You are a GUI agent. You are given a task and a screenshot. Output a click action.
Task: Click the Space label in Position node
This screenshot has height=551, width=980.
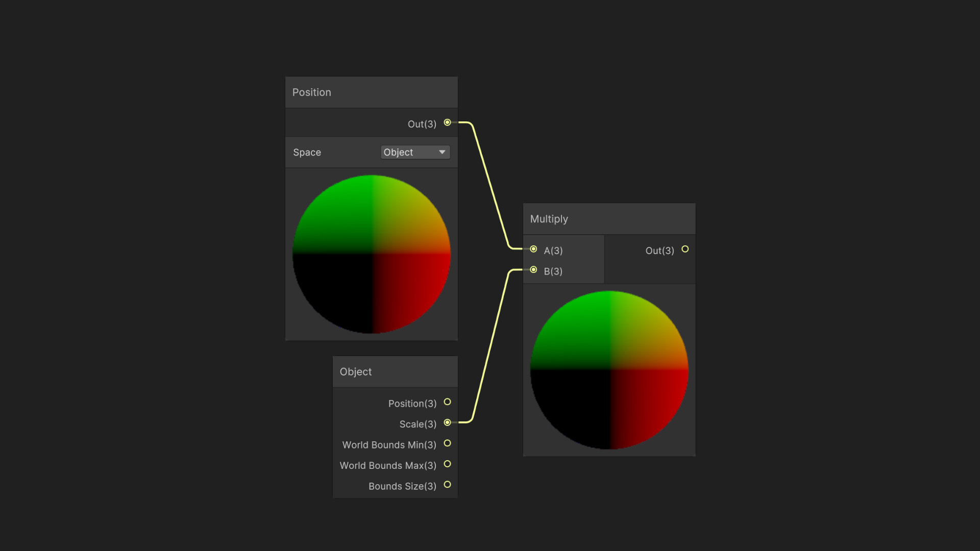307,153
